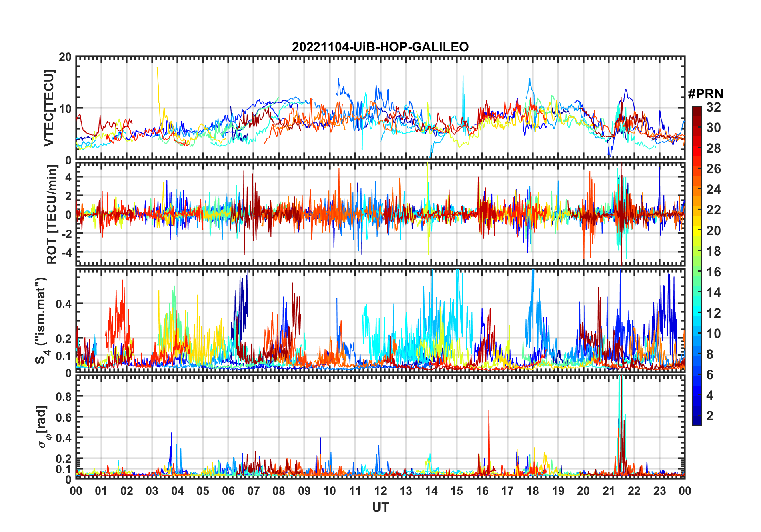Pick PRN colorbar tick label 4
The height and width of the screenshot is (532, 761).
[x=710, y=396]
